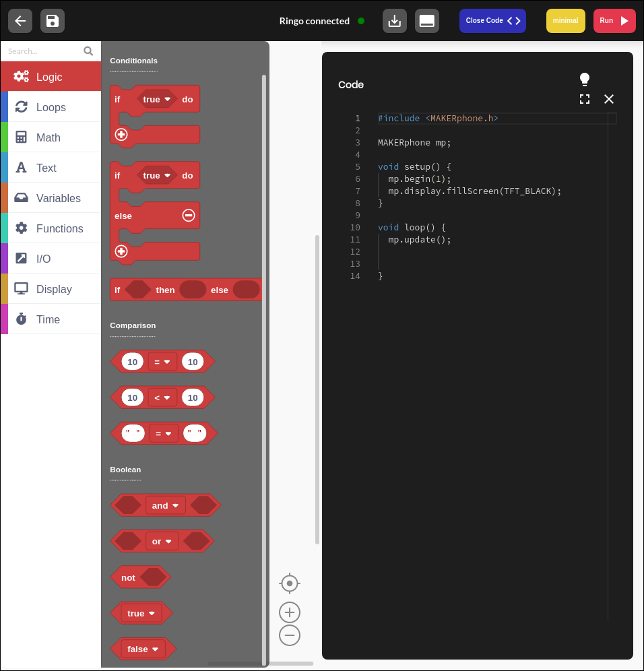644x671 pixels.
Task: Add a branch to the if-else block
Action: point(121,251)
